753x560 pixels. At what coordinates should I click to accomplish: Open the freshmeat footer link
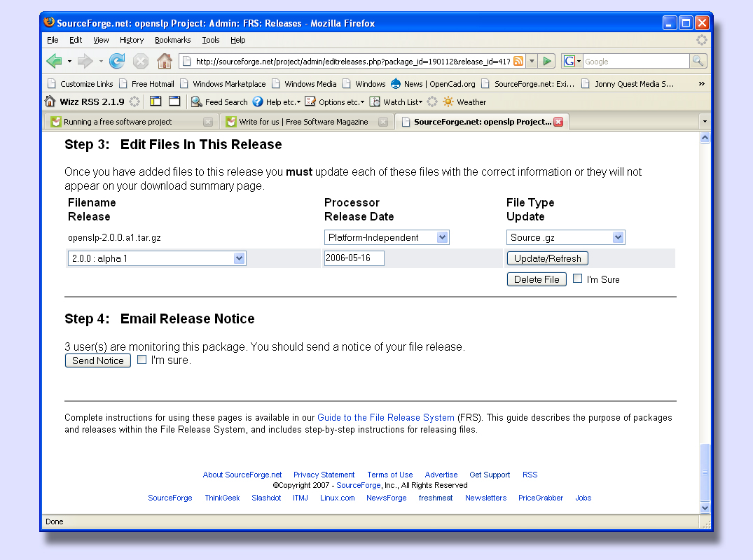click(436, 498)
